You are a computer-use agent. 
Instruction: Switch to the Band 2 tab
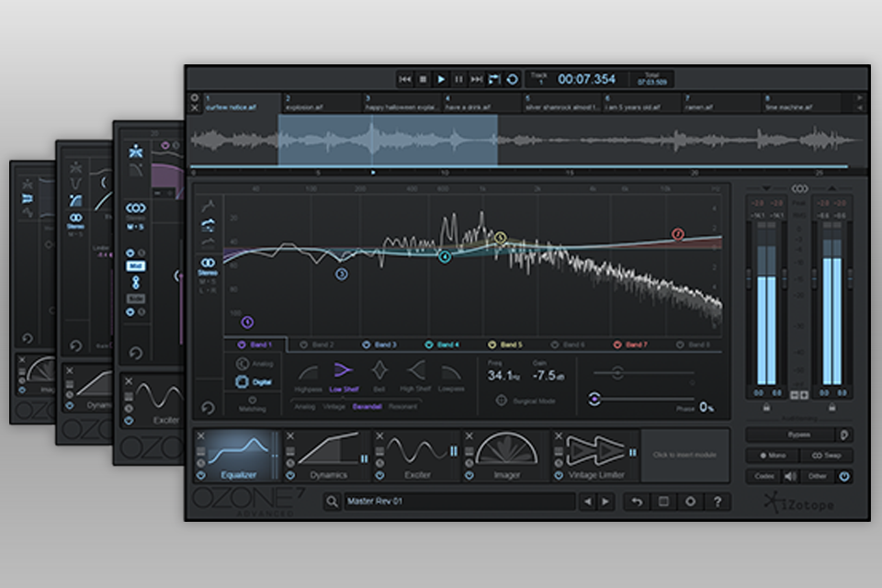(x=317, y=345)
